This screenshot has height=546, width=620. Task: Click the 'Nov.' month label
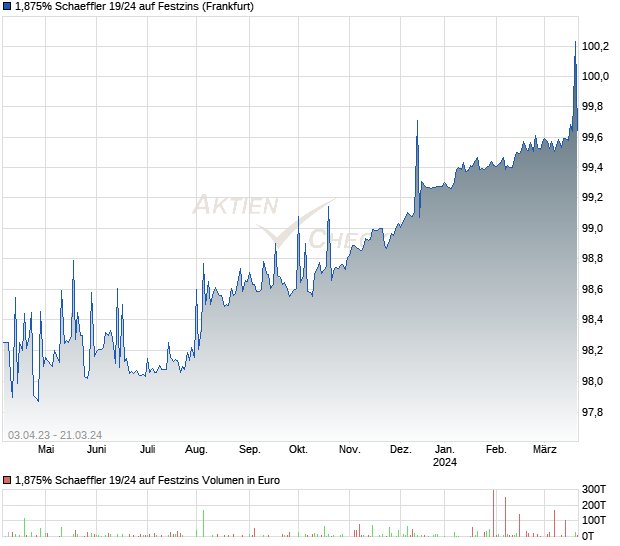click(x=350, y=449)
